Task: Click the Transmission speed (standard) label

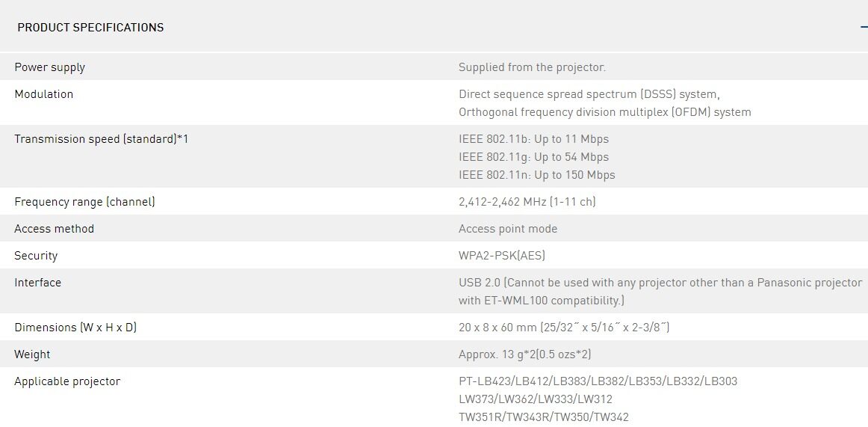Action: [101, 139]
